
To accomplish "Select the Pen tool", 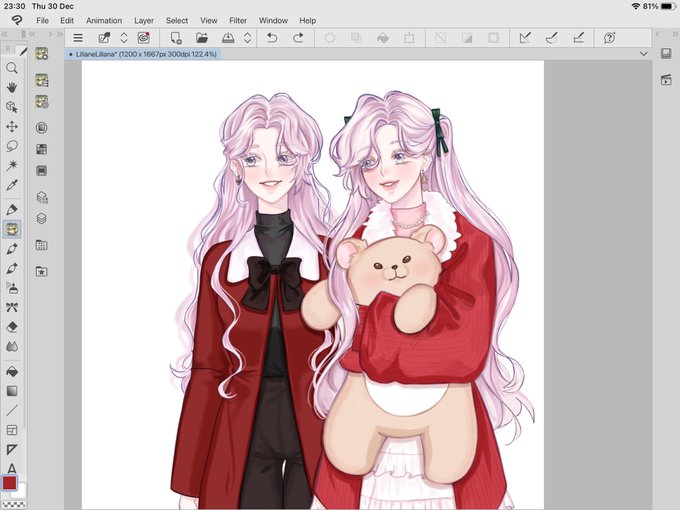I will pos(12,209).
